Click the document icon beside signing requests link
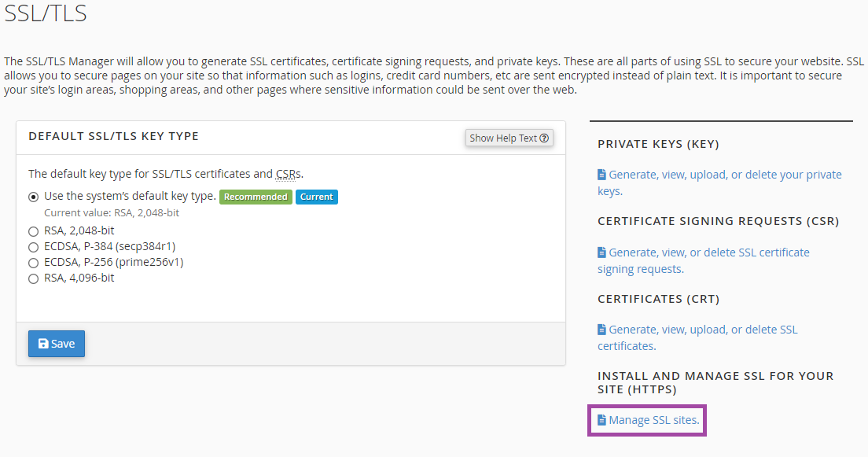868x457 pixels. [601, 252]
